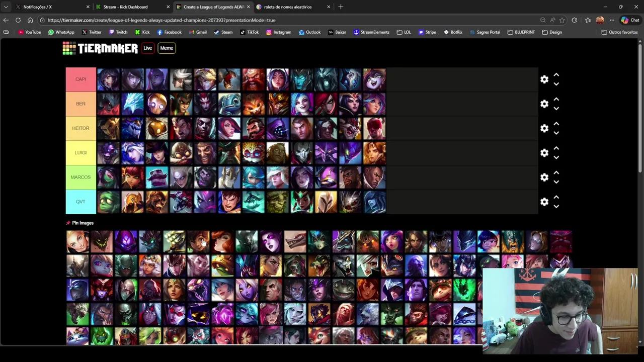Open settings gear for LUIGI row
The height and width of the screenshot is (362, 644).
pyautogui.click(x=544, y=153)
